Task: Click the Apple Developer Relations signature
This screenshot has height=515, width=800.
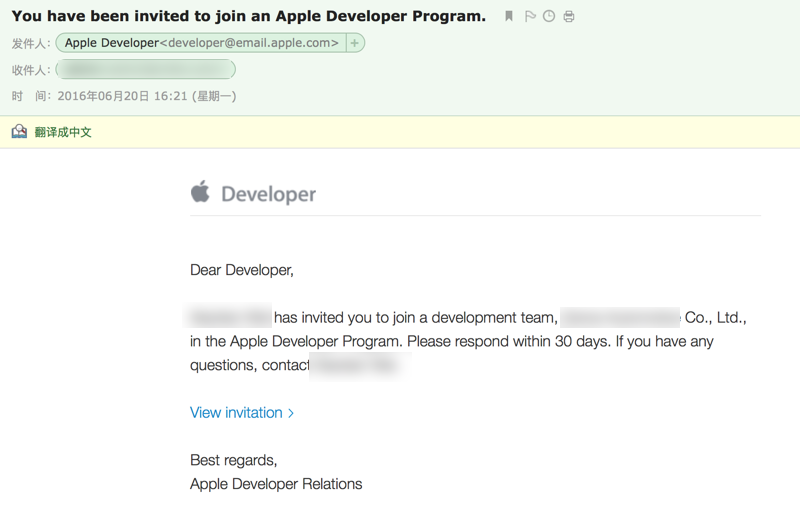Action: click(x=276, y=484)
